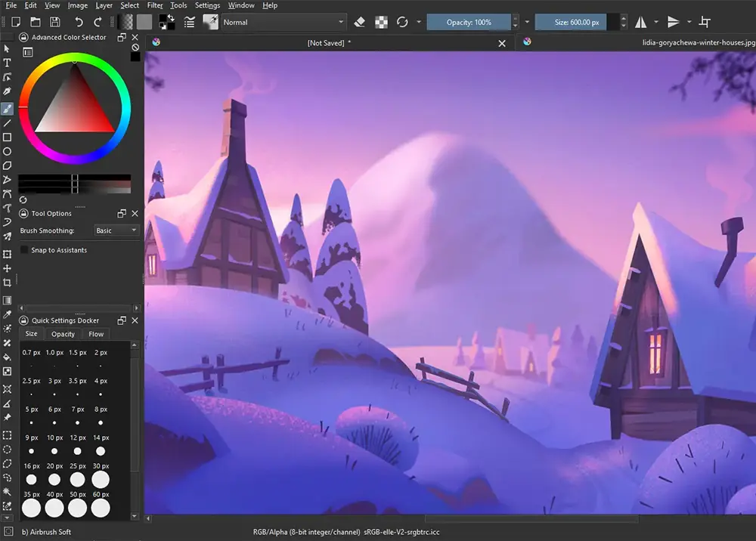This screenshot has height=541, width=756.
Task: Open the brush settings editor
Action: coord(190,22)
